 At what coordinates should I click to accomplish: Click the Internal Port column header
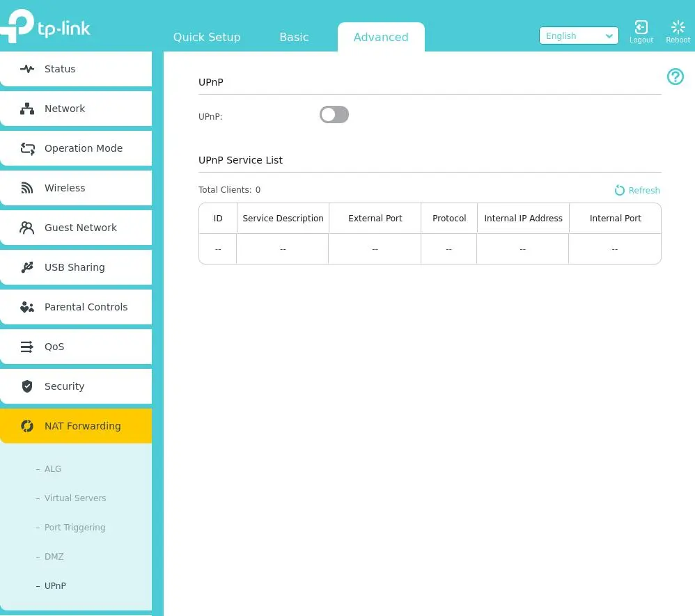615,218
